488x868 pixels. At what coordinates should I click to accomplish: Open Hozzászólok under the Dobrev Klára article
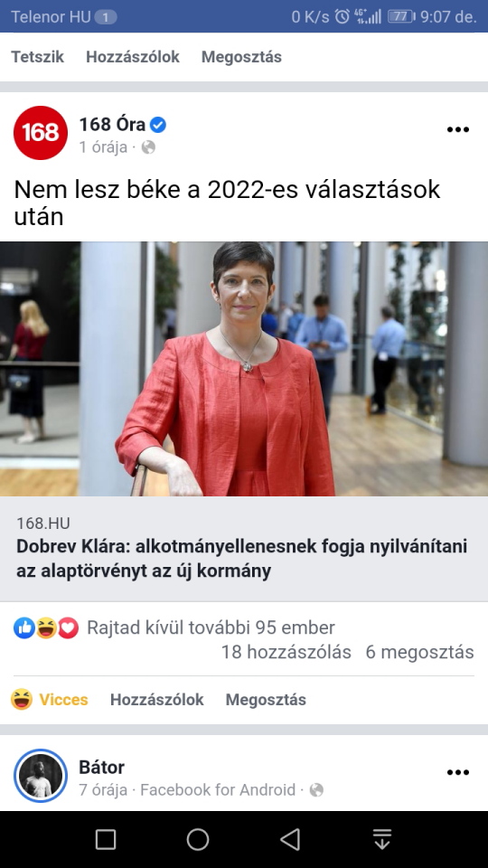coord(156,700)
